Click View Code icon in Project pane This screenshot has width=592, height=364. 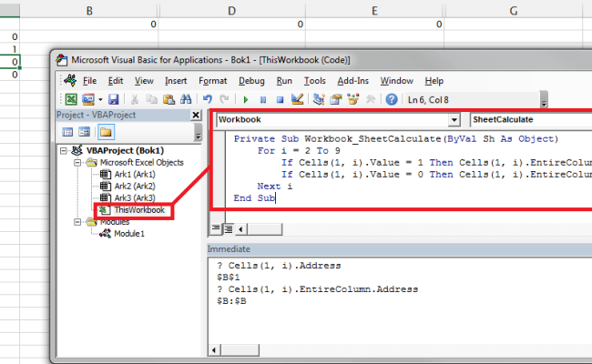67,132
